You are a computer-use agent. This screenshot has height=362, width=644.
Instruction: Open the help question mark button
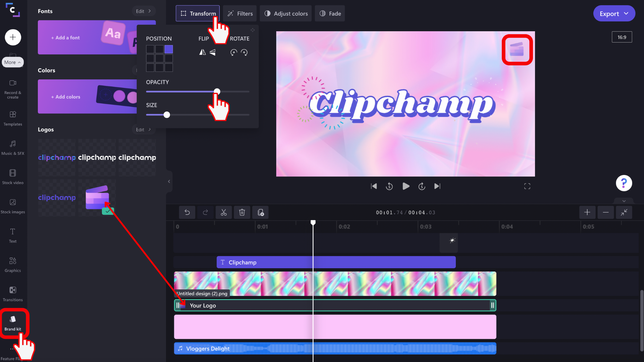point(624,183)
